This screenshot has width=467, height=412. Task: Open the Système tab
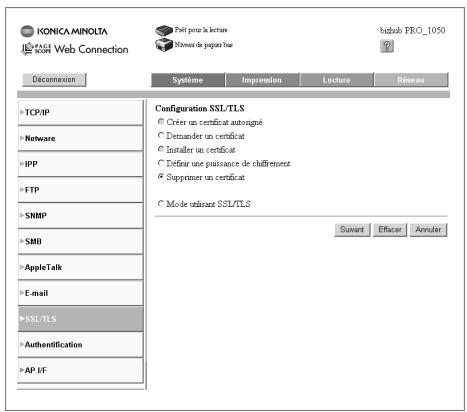pyautogui.click(x=188, y=80)
